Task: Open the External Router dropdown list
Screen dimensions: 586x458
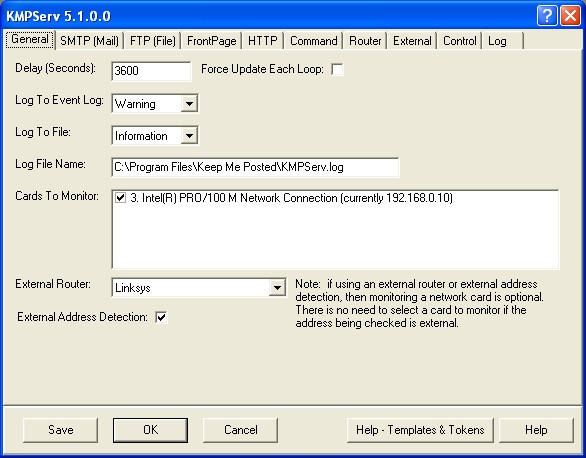Action: tap(277, 288)
